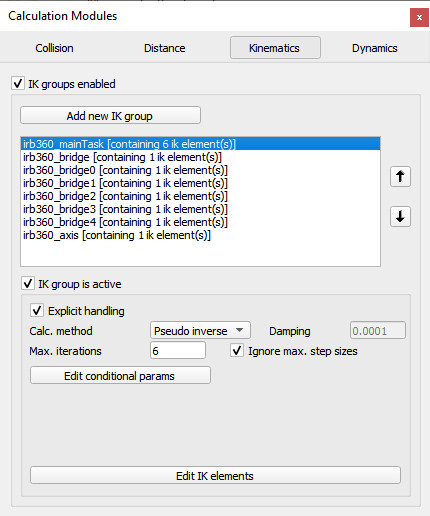The height and width of the screenshot is (516, 430).
Task: Switch to the Collision tab
Action: click(54, 48)
